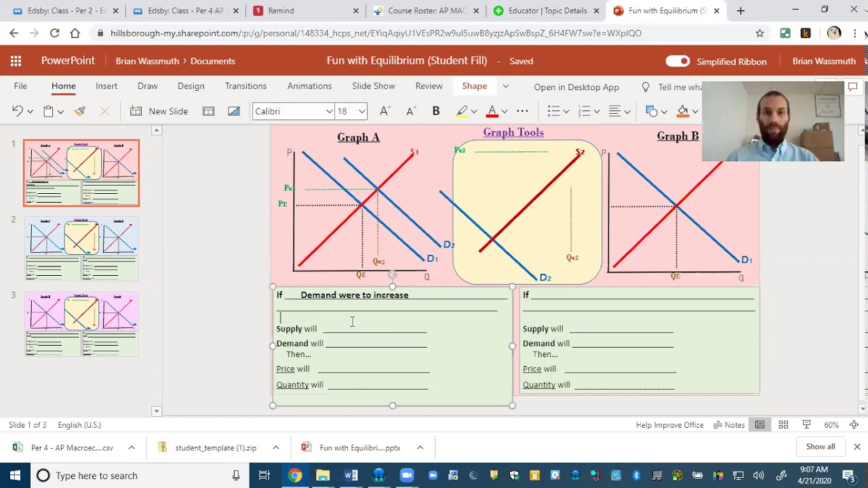Expand the paste options arrow
This screenshot has width=868, height=488.
[x=60, y=112]
